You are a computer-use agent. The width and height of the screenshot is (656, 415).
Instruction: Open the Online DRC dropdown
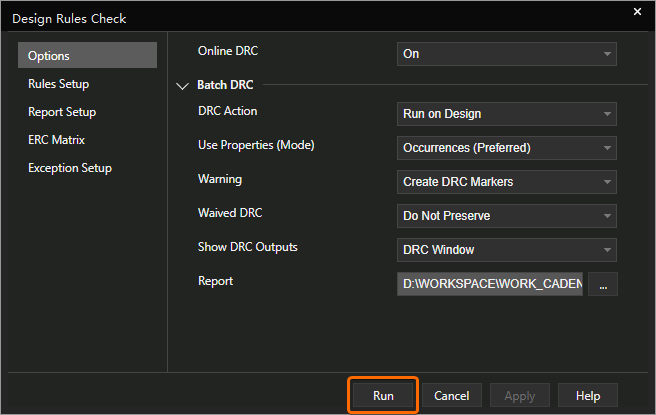pyautogui.click(x=506, y=54)
